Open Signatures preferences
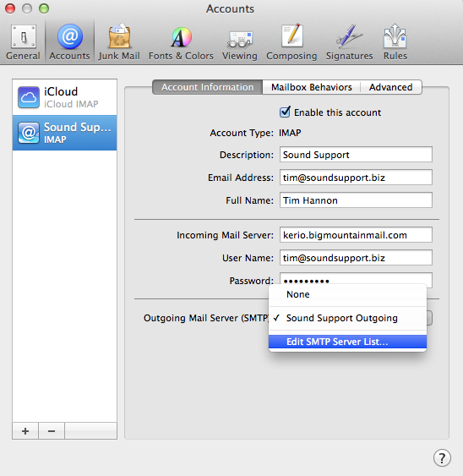Screen dimensions: 463x476 click(x=349, y=42)
